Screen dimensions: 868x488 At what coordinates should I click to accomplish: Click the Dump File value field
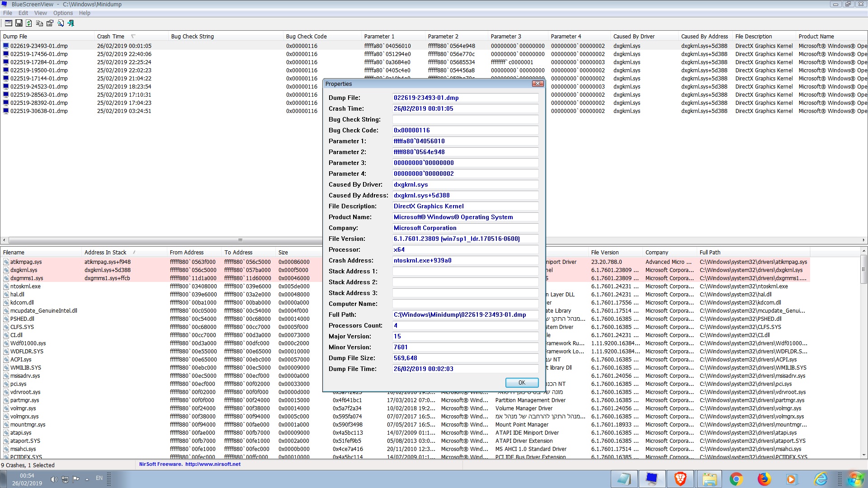(x=465, y=98)
